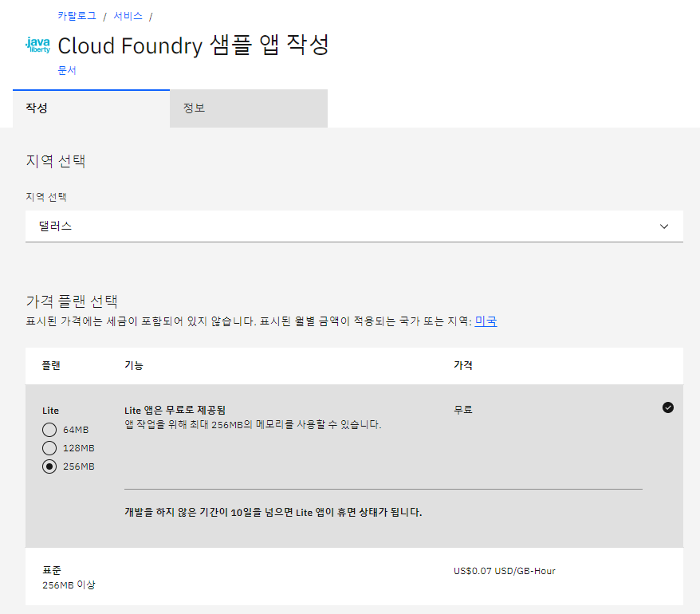Click the 미국 country link
The image size is (700, 614).
pyautogui.click(x=486, y=321)
